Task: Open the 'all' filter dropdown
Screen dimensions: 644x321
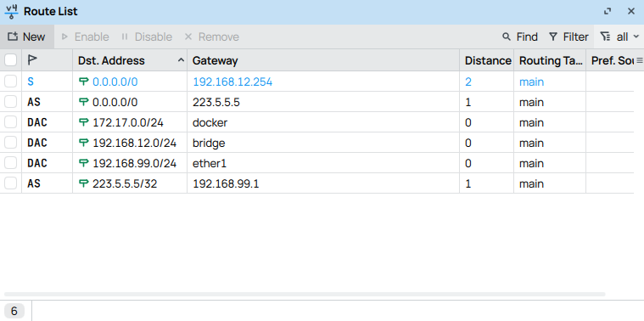Action: [x=619, y=37]
